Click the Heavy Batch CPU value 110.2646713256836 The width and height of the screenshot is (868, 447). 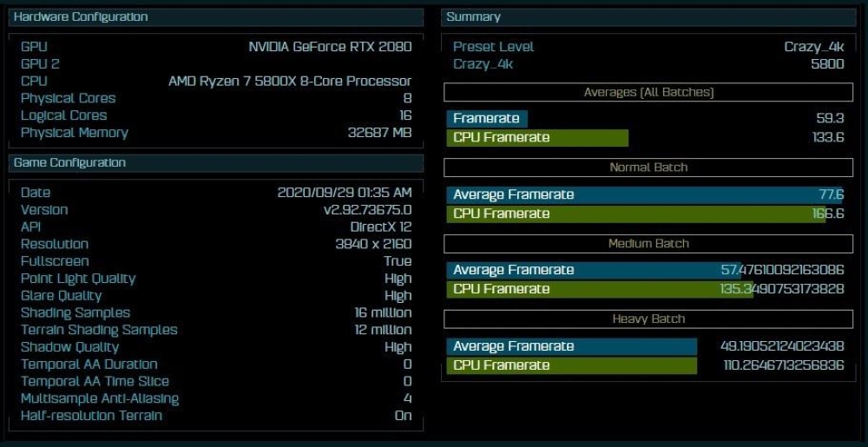(784, 365)
